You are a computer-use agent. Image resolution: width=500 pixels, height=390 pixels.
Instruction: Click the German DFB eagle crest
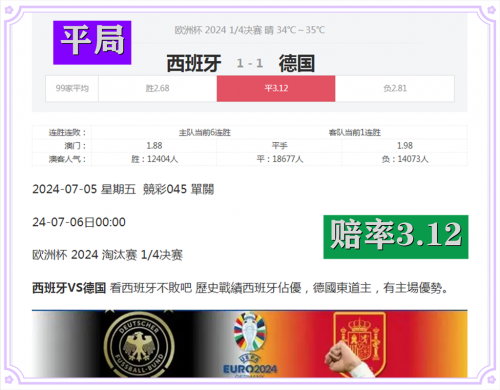[139, 344]
